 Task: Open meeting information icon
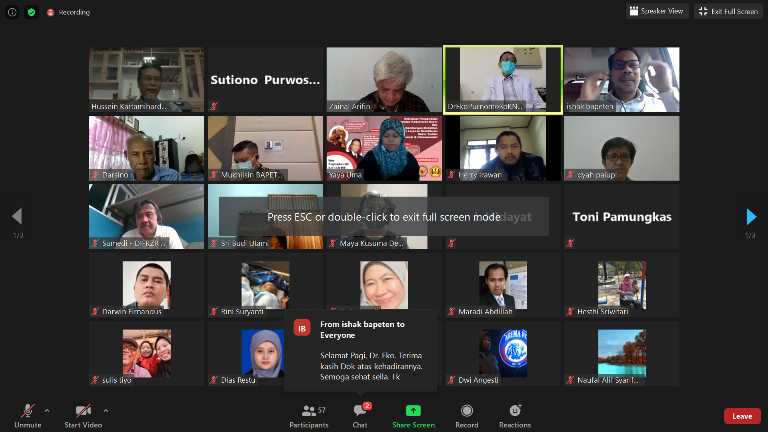[12, 12]
